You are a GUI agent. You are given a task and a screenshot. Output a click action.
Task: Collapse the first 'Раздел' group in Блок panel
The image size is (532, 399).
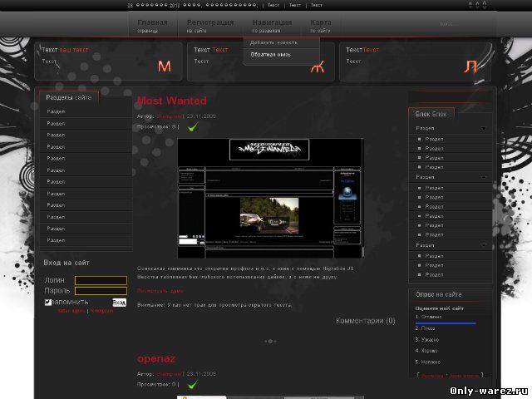pyautogui.click(x=484, y=129)
